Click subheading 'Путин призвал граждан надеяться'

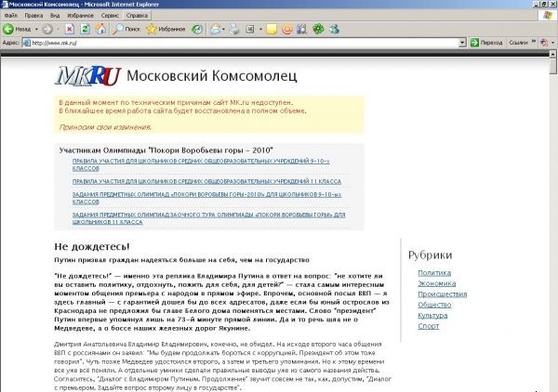click(181, 260)
